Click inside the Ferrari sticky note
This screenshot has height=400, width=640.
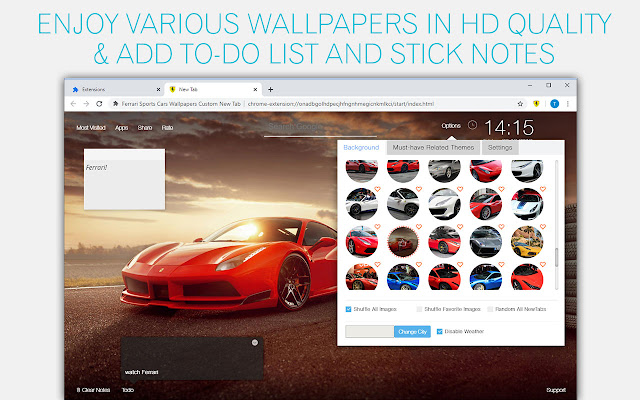[124, 180]
